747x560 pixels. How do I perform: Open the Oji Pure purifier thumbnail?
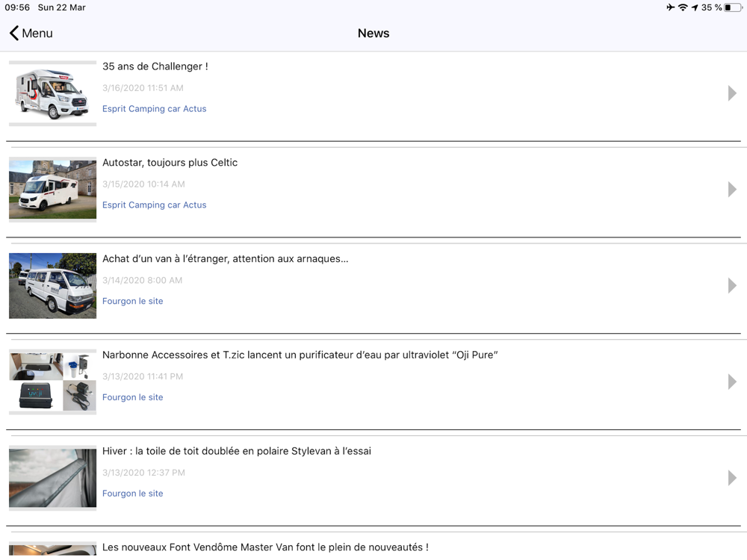[x=52, y=382]
